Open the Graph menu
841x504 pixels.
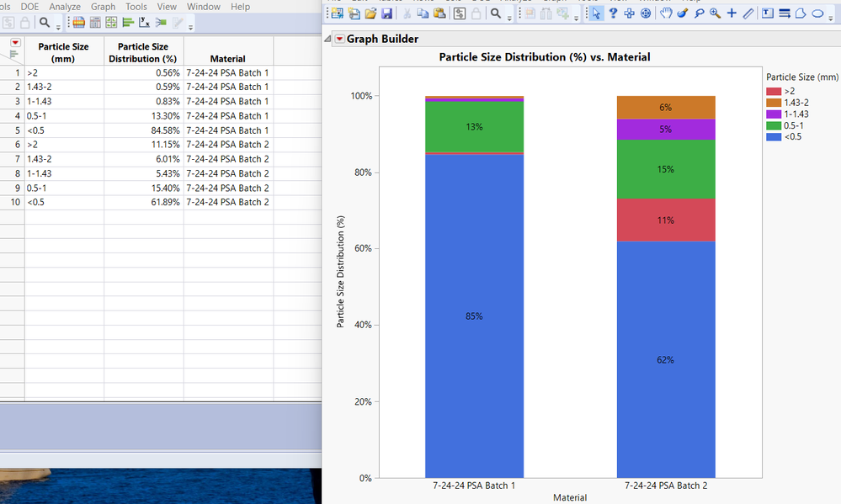tap(103, 5)
